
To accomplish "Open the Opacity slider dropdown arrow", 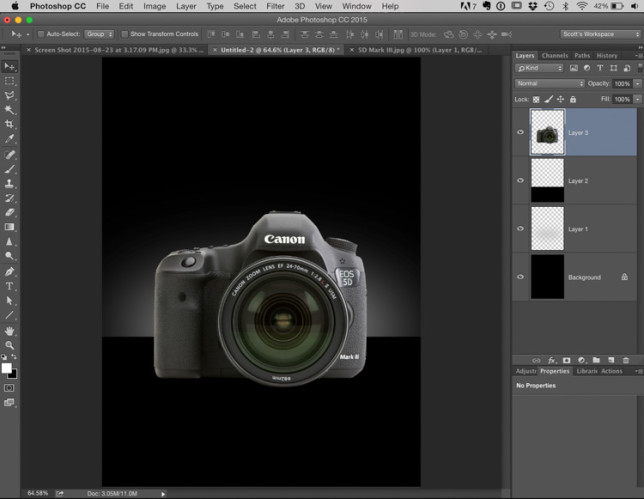I will (x=637, y=83).
